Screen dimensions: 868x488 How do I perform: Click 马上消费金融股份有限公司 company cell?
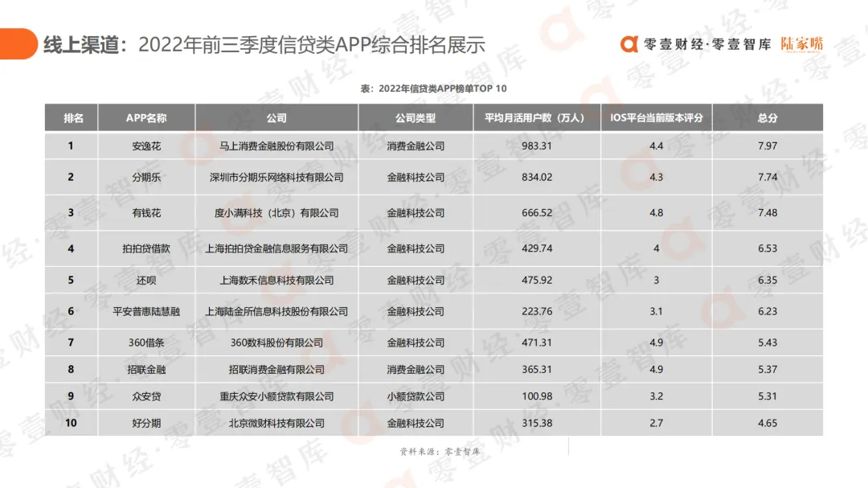(x=276, y=146)
